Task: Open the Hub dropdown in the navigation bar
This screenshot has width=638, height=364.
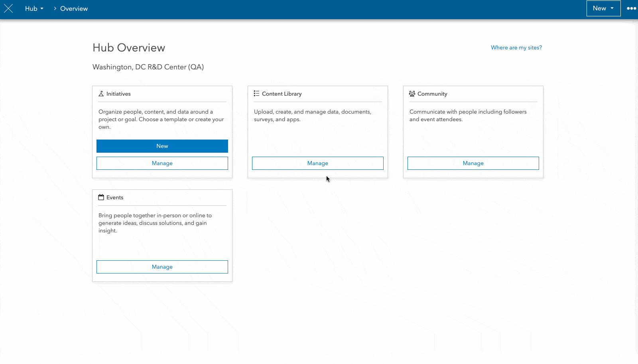Action: click(34, 8)
